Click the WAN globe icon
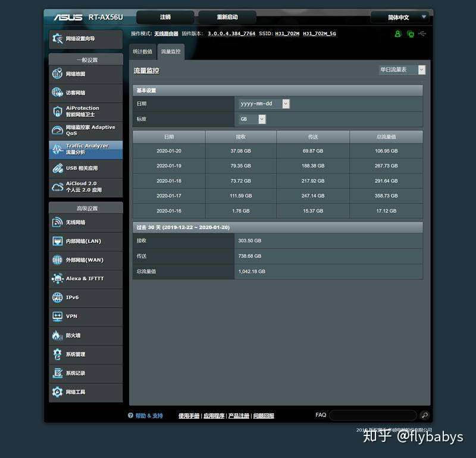 click(57, 260)
